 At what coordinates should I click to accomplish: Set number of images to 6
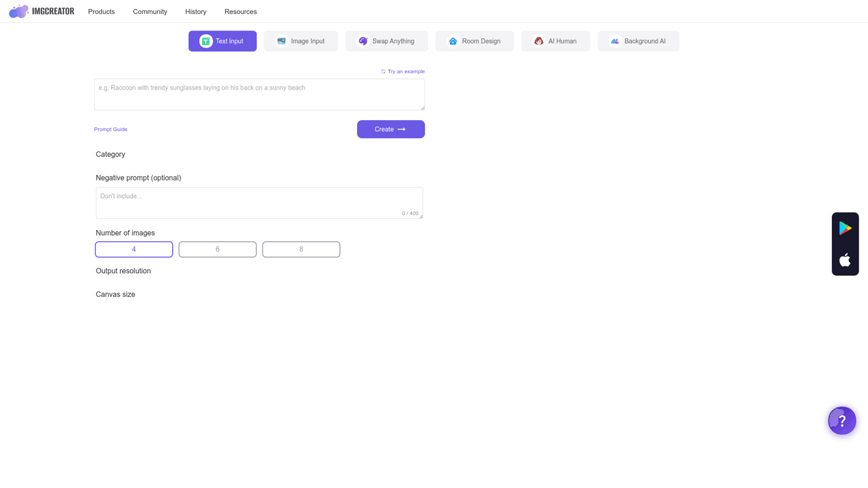point(217,249)
